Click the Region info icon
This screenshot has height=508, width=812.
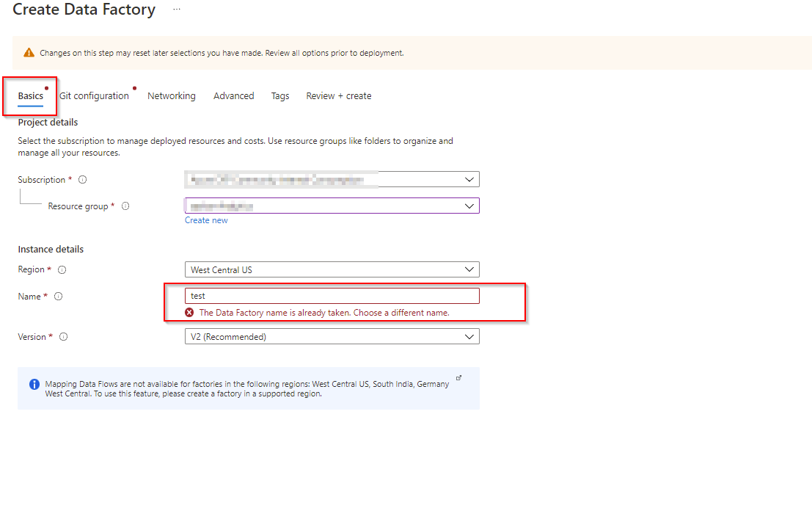(x=62, y=269)
